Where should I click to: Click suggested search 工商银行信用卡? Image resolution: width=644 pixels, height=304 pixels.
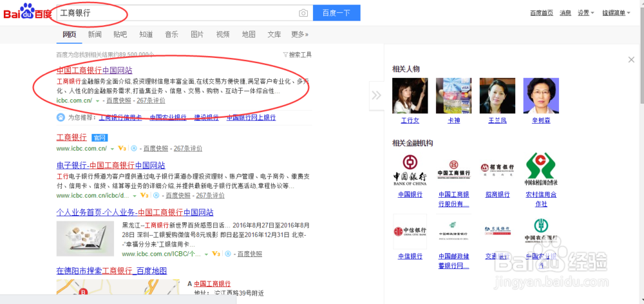click(x=120, y=118)
